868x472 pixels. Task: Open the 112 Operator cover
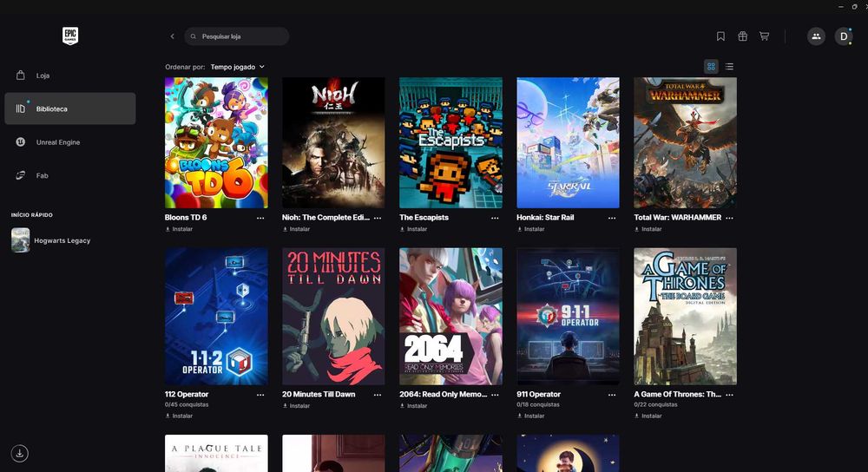coord(216,317)
